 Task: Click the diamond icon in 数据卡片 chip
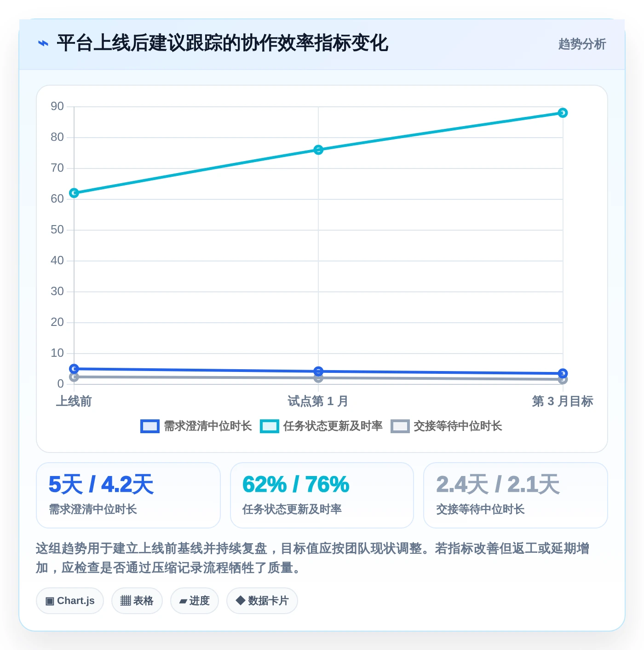pyautogui.click(x=240, y=600)
